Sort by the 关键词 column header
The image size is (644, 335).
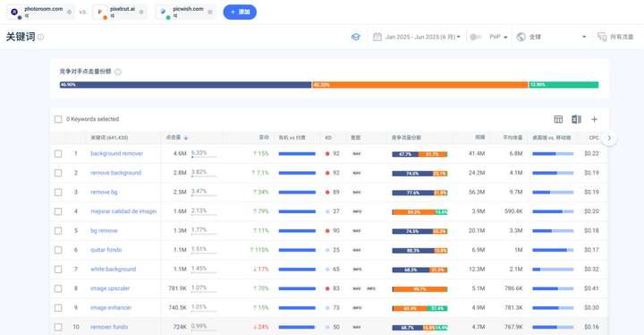(x=109, y=138)
